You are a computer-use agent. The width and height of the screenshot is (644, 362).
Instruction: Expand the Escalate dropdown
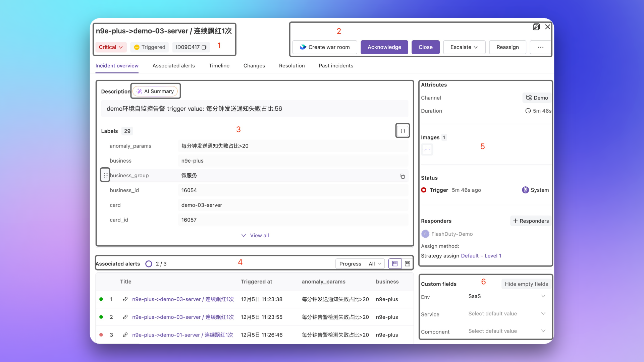tap(464, 47)
